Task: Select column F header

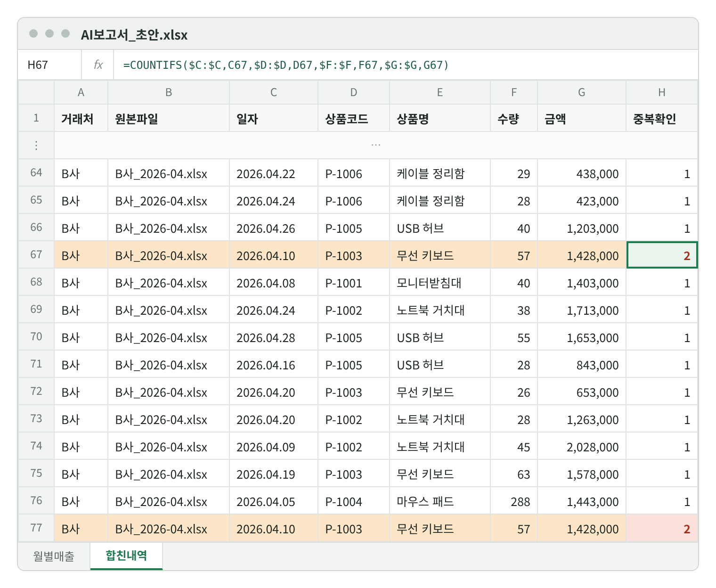Action: click(x=514, y=92)
